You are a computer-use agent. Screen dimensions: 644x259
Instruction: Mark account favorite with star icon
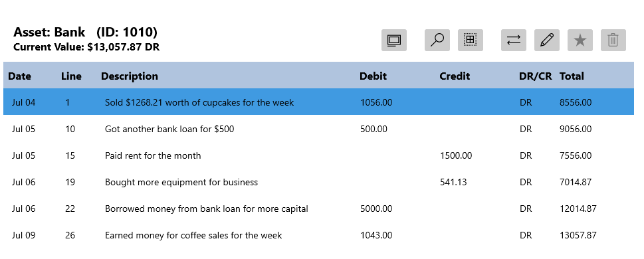click(580, 41)
